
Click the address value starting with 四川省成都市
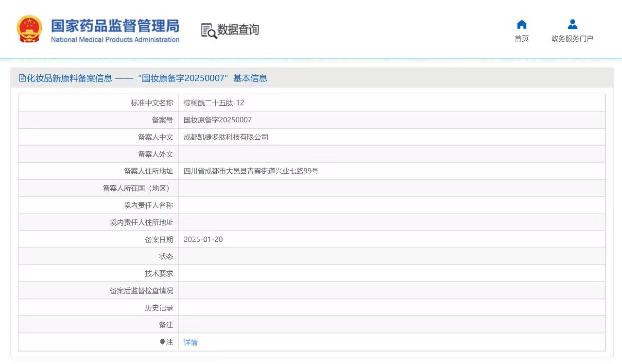251,171
